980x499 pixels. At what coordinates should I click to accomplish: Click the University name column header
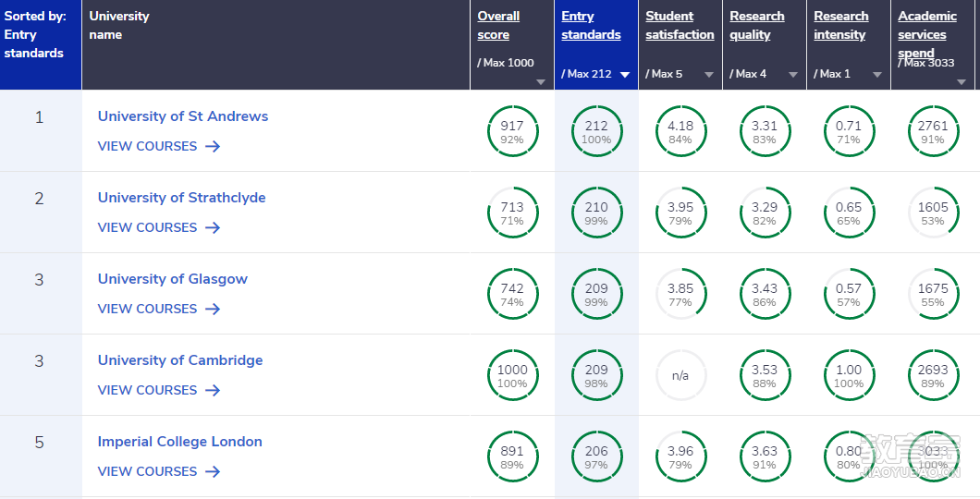pos(276,45)
